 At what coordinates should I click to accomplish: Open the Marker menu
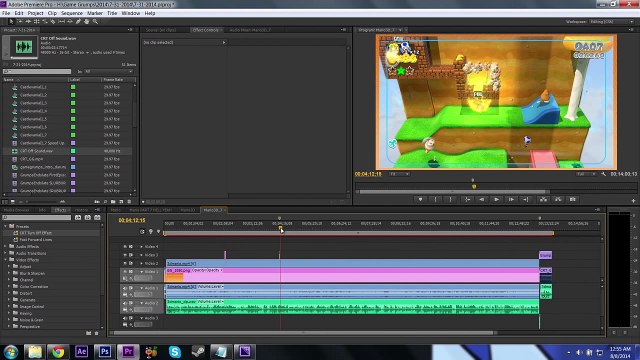point(95,13)
